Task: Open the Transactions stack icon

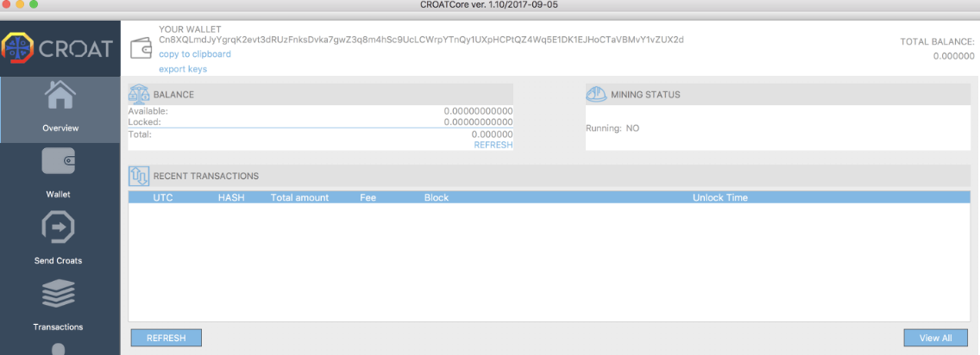Action: (x=58, y=294)
